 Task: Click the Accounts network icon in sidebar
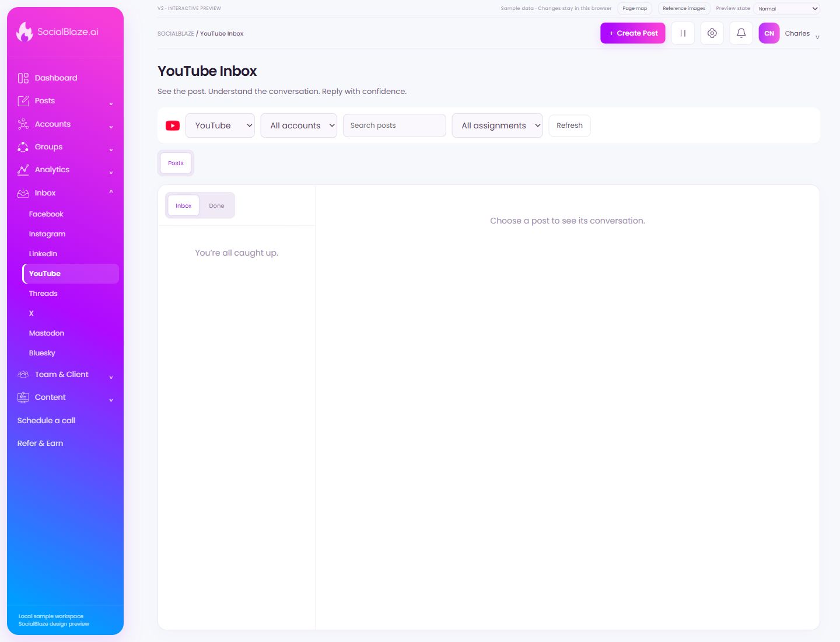click(23, 124)
